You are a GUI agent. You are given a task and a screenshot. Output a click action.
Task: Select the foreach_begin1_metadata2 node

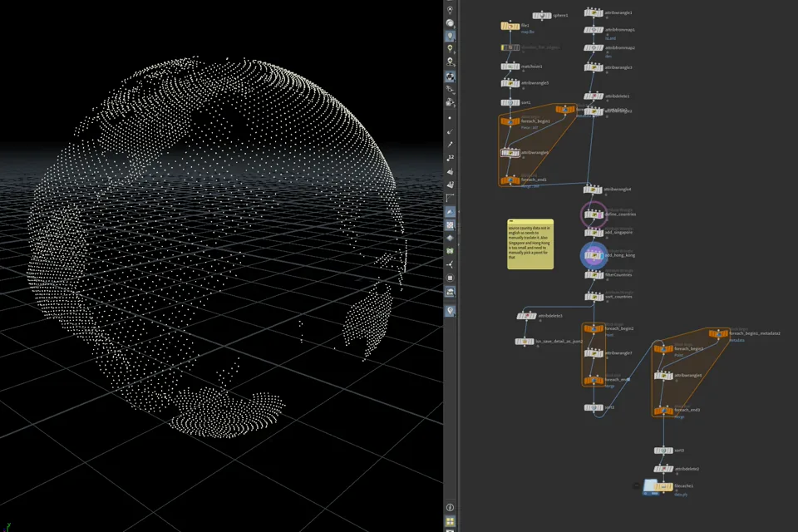coord(718,333)
